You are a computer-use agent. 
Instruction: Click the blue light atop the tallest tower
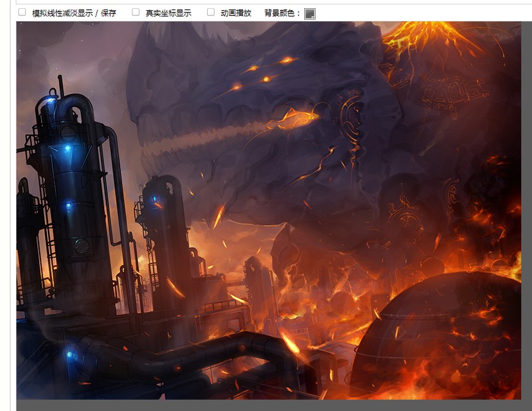pyautogui.click(x=52, y=100)
